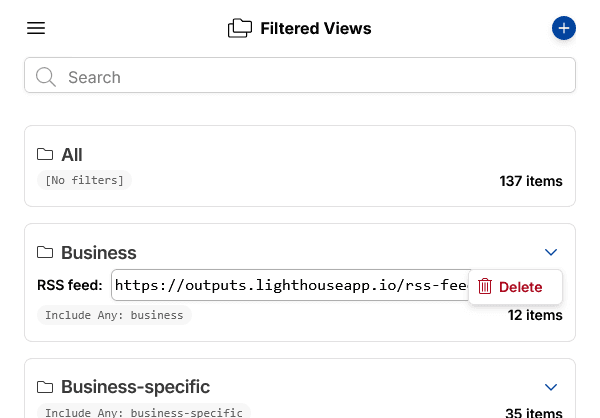Viewport: 600px width, 418px height.
Task: Collapse the Business view chevron
Action: [x=551, y=252]
